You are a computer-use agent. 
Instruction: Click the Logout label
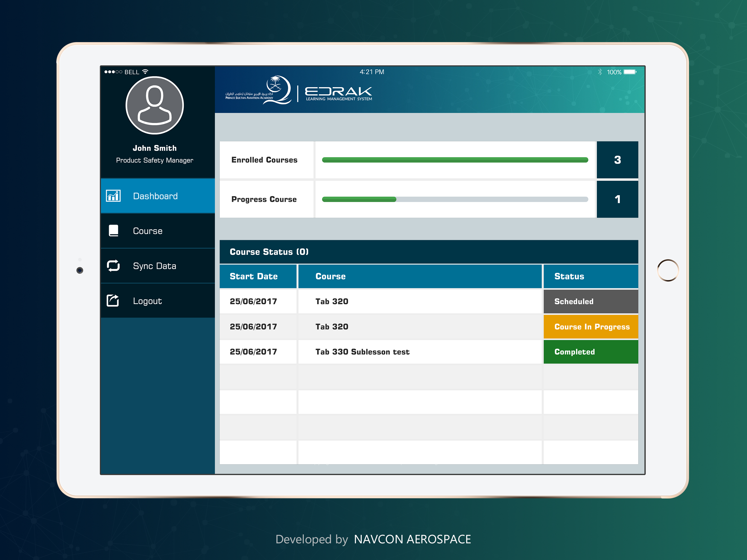coord(147,301)
